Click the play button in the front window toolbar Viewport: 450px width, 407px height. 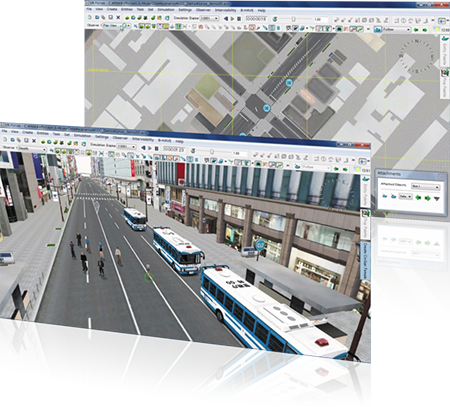pyautogui.click(x=150, y=148)
